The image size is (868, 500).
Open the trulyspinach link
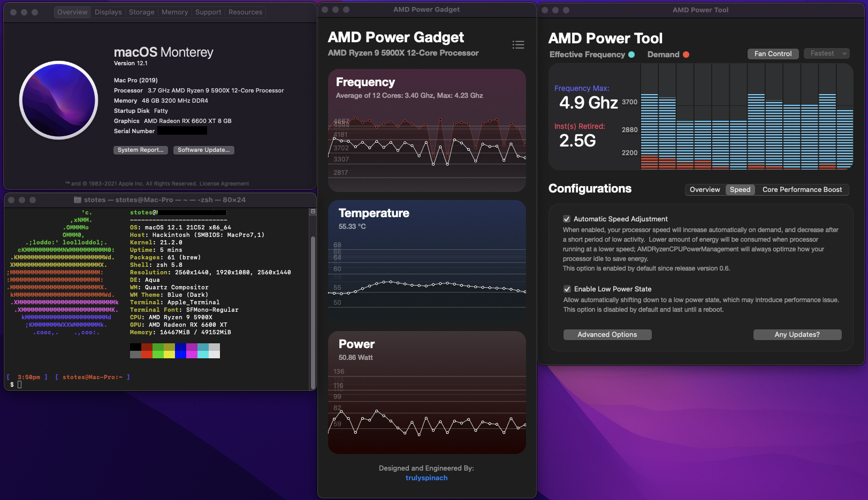tap(427, 478)
